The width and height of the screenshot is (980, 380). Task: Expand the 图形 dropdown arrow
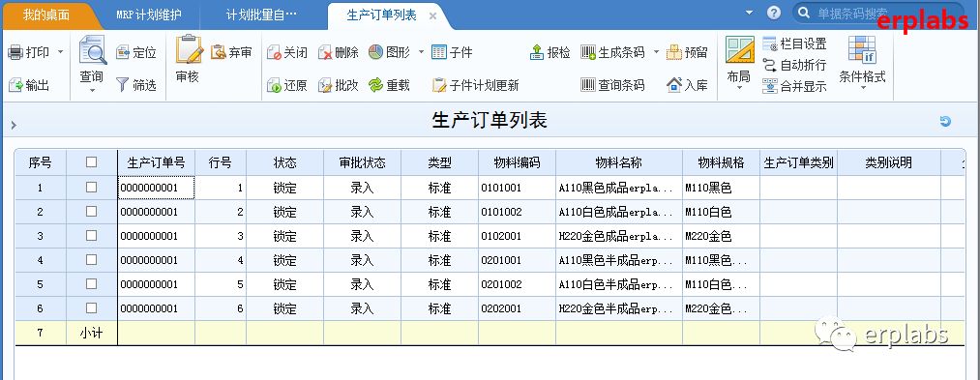tap(421, 52)
